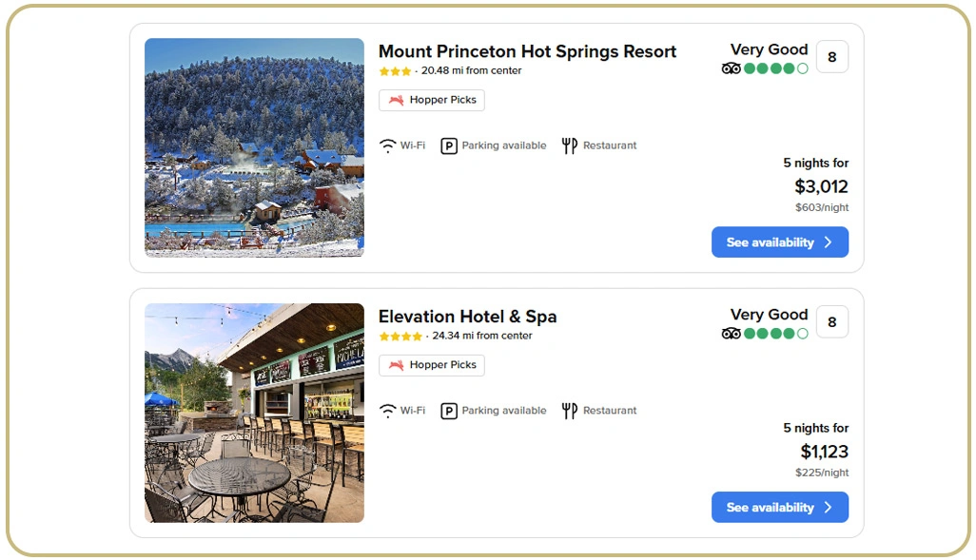Click Parking icon for Mount Princeton resort

(449, 145)
